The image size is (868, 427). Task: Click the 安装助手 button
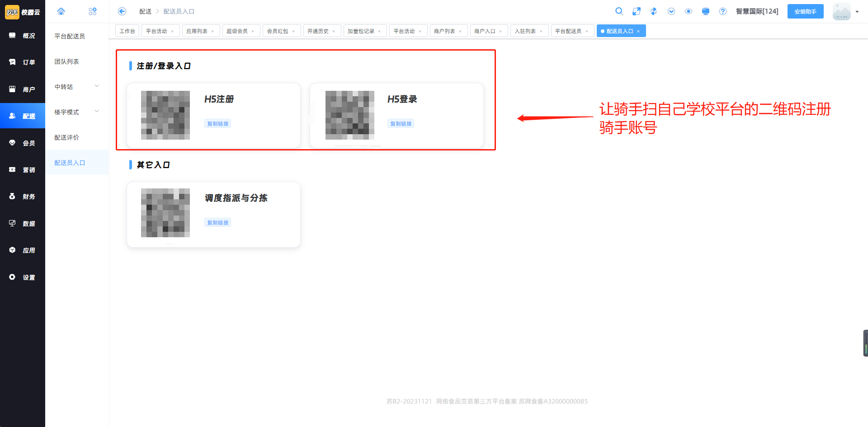806,11
